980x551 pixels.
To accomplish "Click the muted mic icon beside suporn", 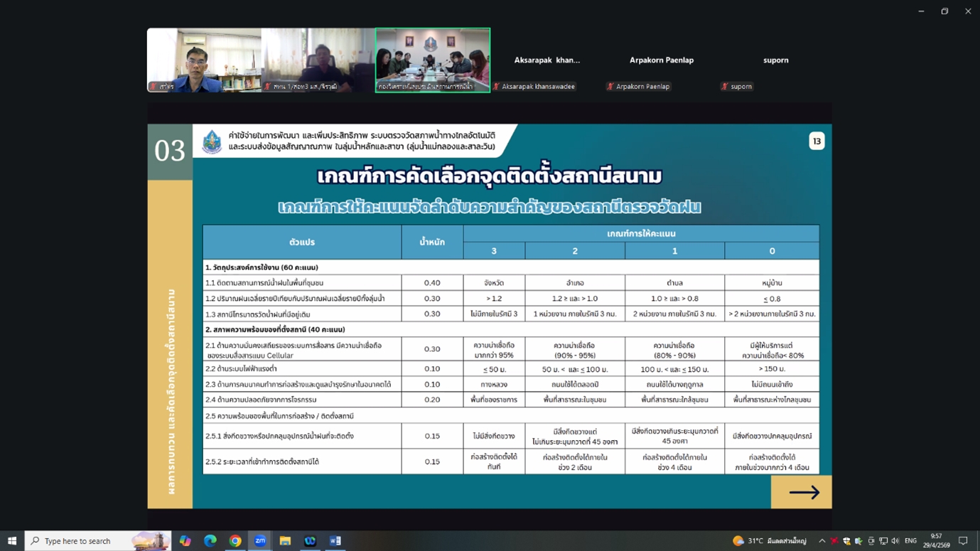I will (724, 87).
